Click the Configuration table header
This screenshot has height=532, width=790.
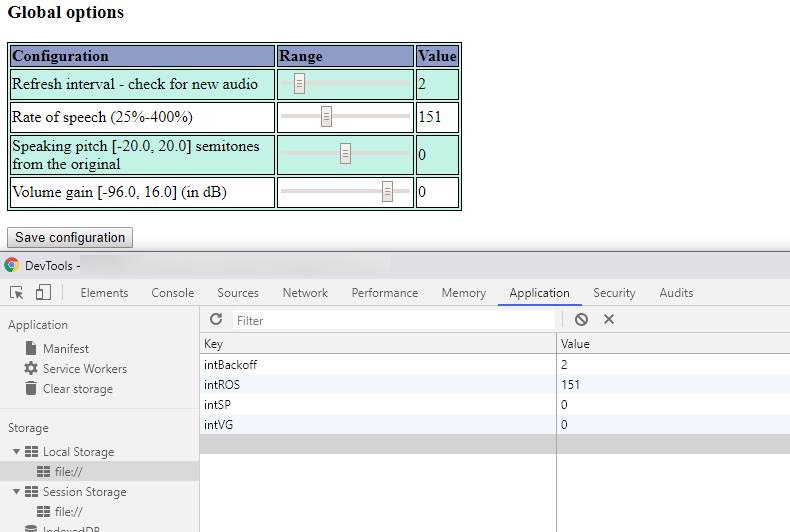coord(143,56)
